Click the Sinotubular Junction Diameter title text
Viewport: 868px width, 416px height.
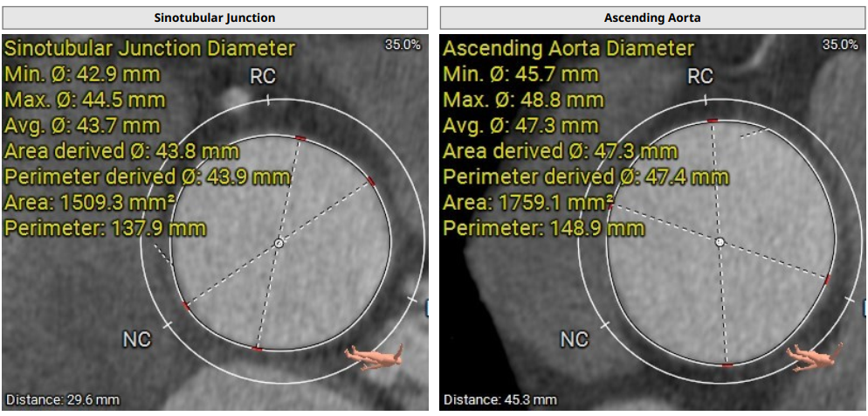(x=149, y=49)
